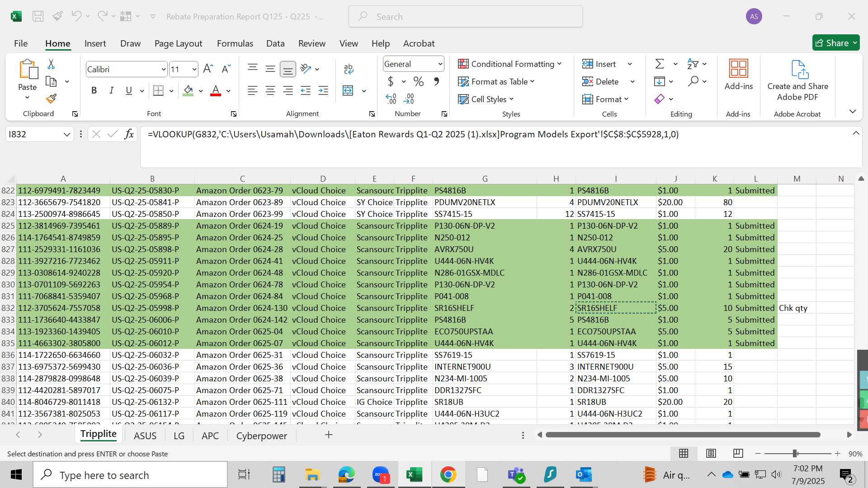868x488 pixels.
Task: Toggle Italic formatting
Action: (x=111, y=91)
